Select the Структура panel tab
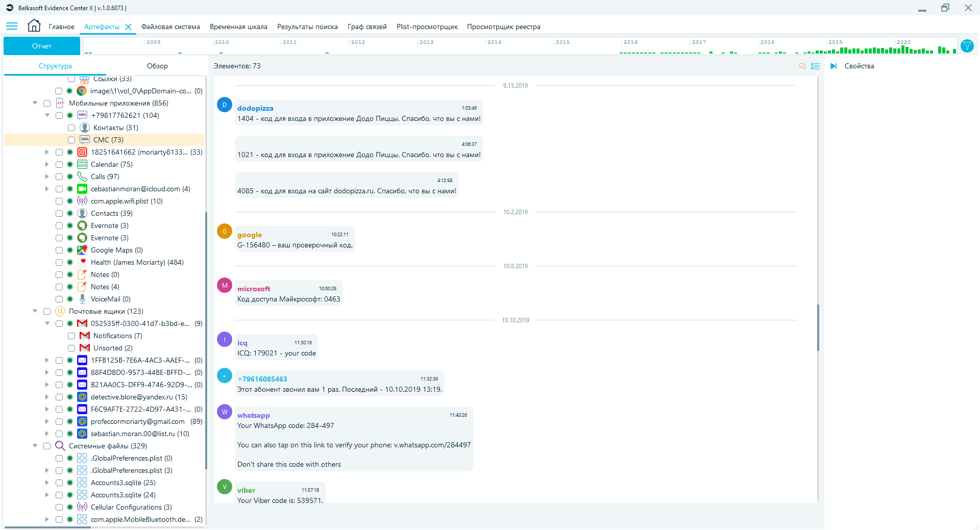 click(x=55, y=66)
